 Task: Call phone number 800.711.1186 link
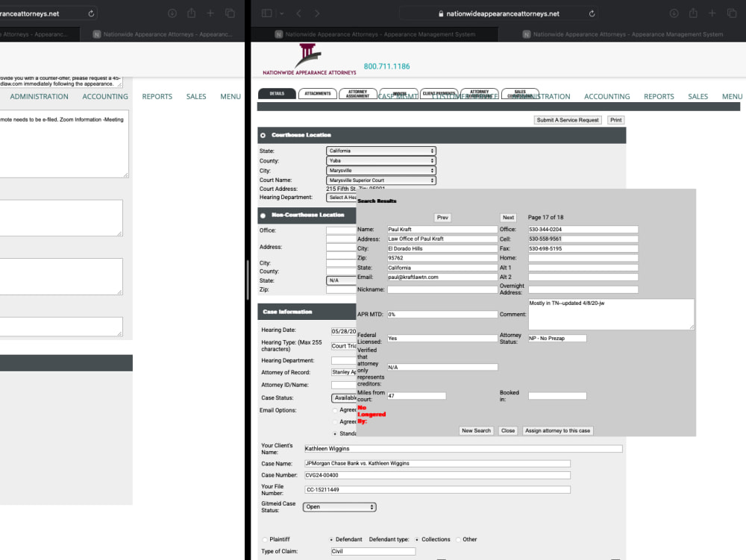tap(386, 66)
